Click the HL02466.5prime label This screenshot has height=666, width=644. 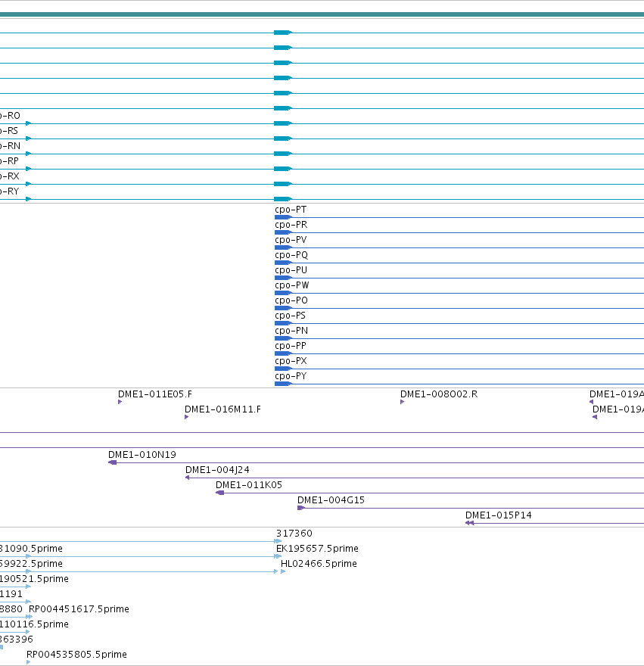pos(319,564)
